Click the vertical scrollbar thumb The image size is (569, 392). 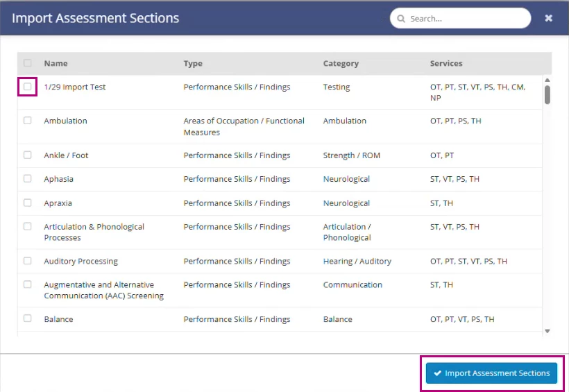[x=547, y=94]
